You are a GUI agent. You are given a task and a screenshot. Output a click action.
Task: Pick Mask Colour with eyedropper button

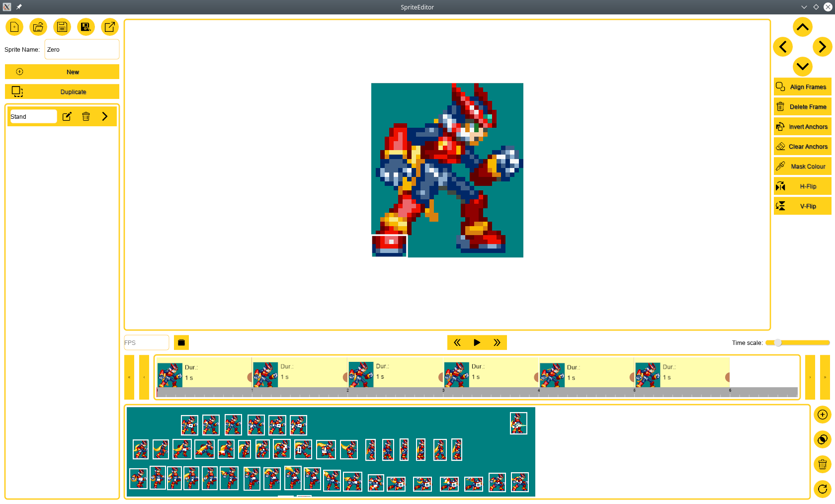coord(803,166)
